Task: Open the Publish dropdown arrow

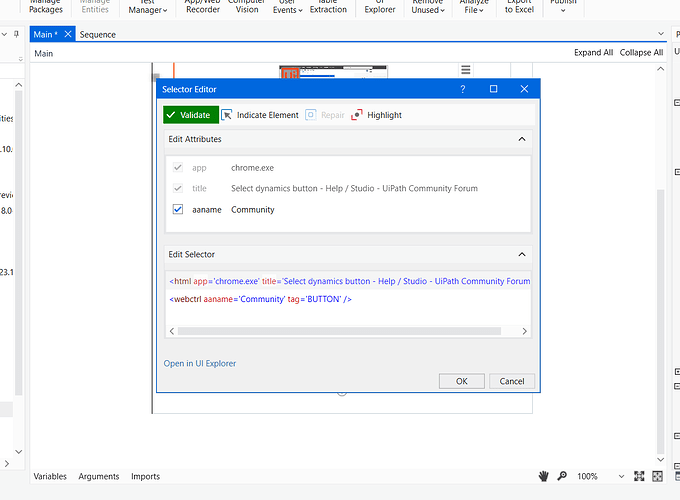Action: (563, 10)
